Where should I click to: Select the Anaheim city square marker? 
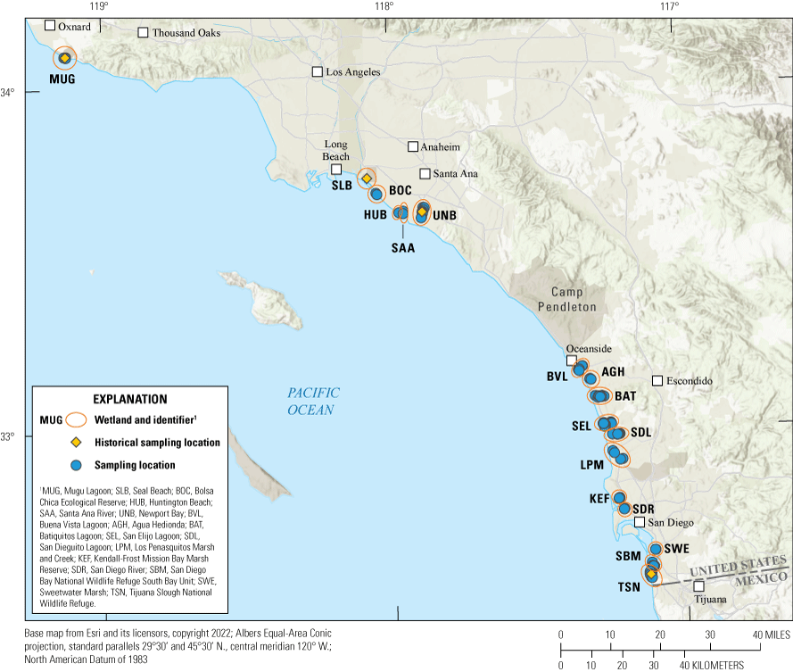pos(413,146)
